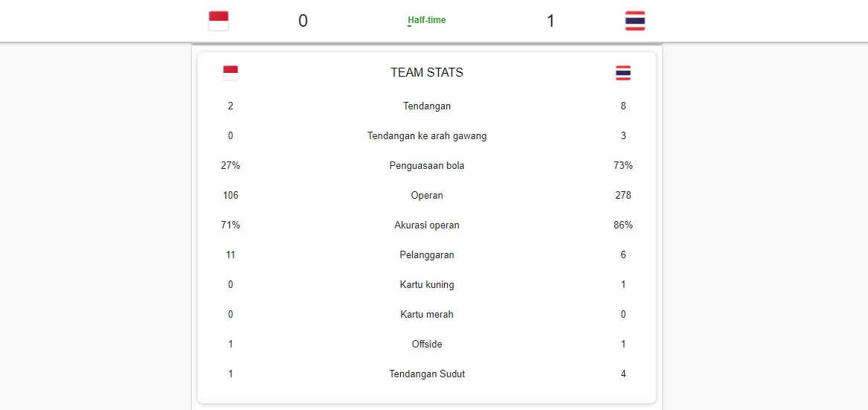The height and width of the screenshot is (410, 868).
Task: Select the Offside stat label
Action: 427,344
